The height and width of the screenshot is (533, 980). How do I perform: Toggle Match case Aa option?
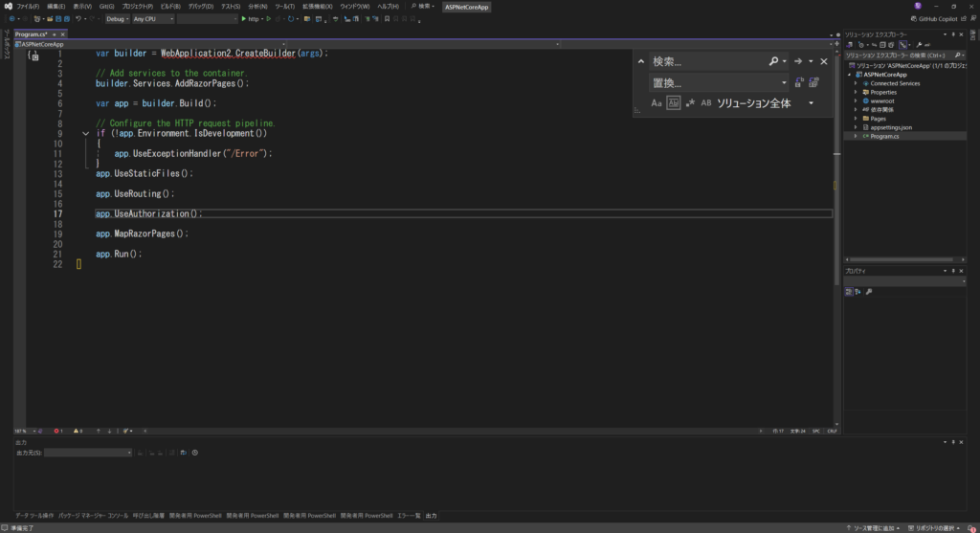[657, 103]
